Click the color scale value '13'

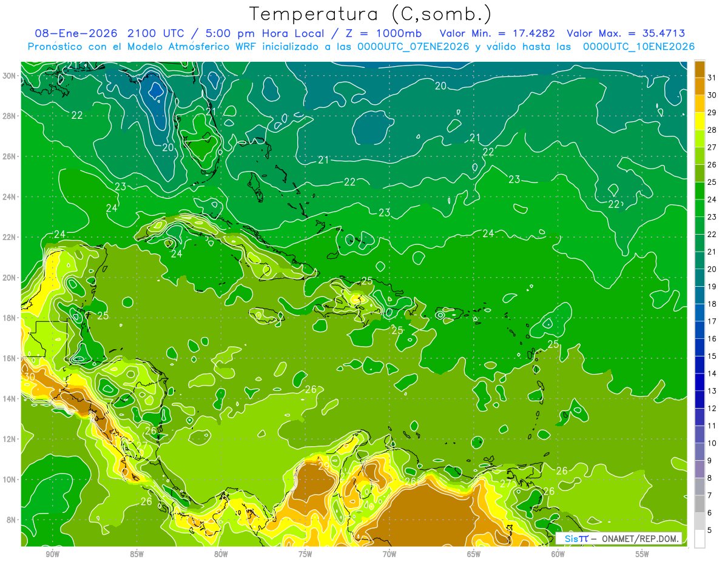click(x=712, y=391)
